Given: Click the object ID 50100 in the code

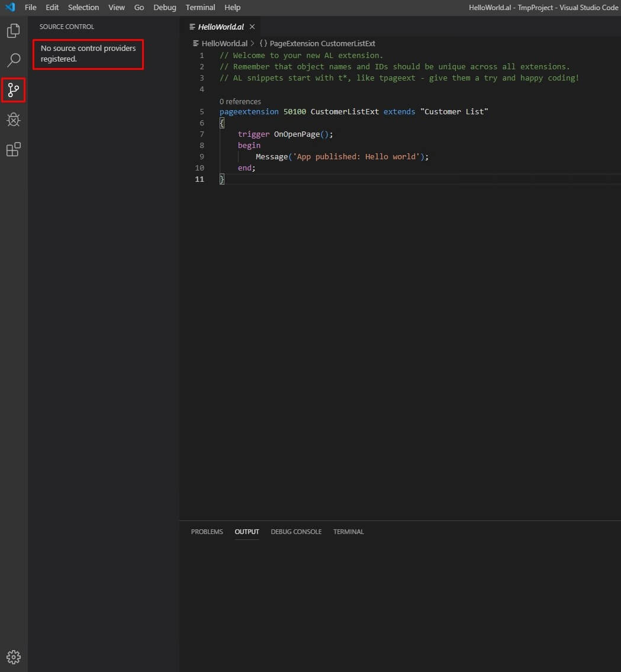Looking at the screenshot, I should (x=295, y=111).
